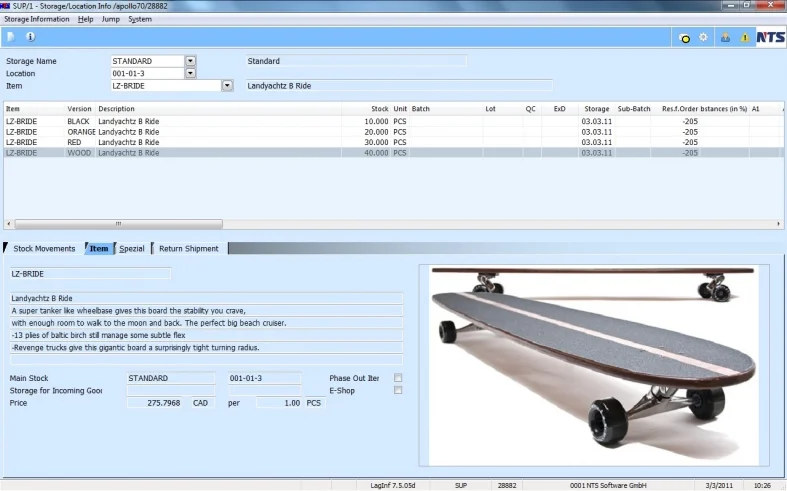Switch to Stock Movements tab
This screenshot has height=491, width=787.
point(44,249)
